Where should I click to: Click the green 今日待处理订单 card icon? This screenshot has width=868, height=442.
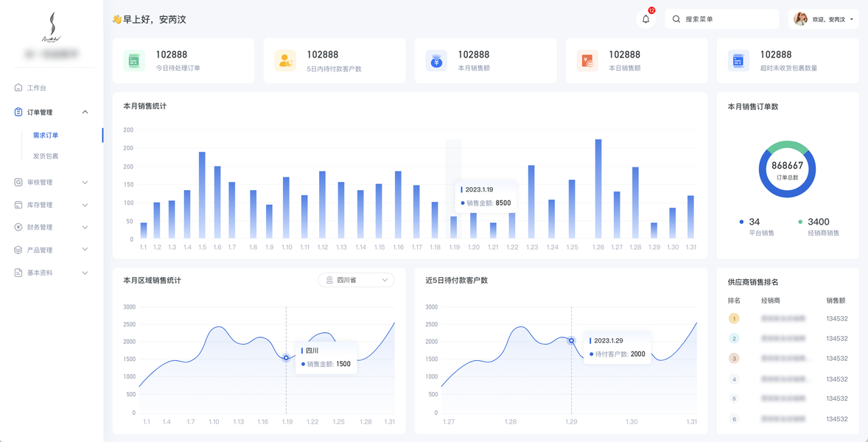click(x=134, y=60)
